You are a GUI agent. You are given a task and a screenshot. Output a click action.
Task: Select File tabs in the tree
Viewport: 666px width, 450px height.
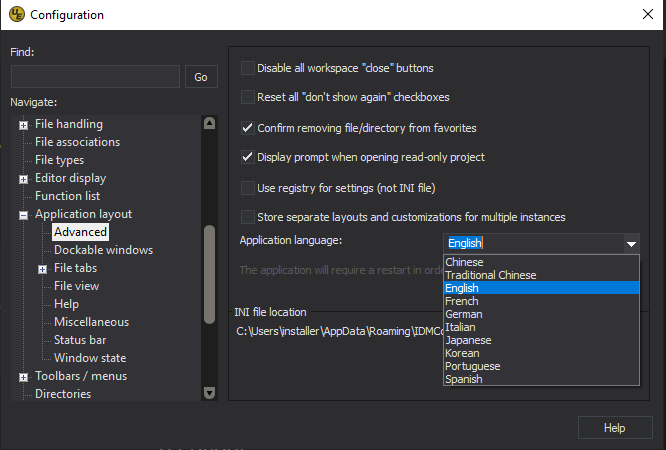coord(76,268)
